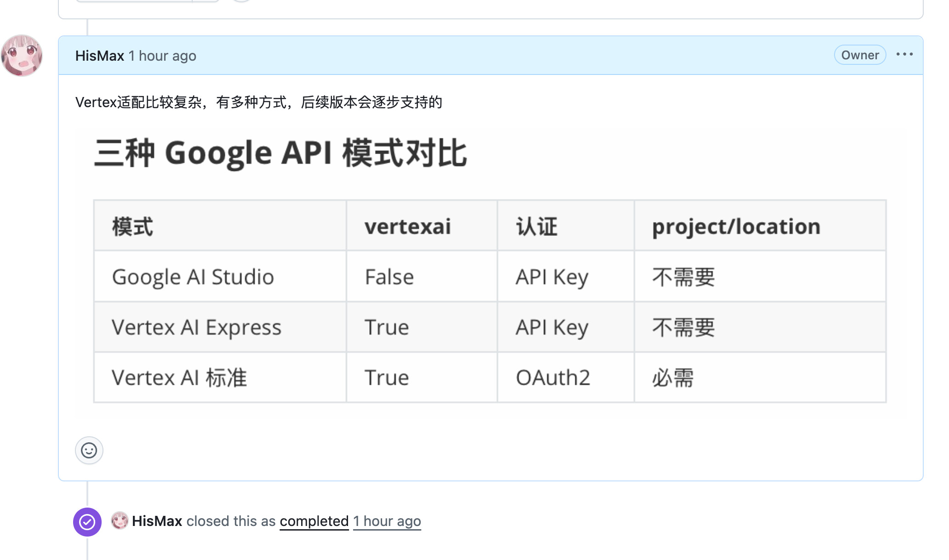Click the 'closed this as' text
949x560 pixels.
pyautogui.click(x=231, y=521)
